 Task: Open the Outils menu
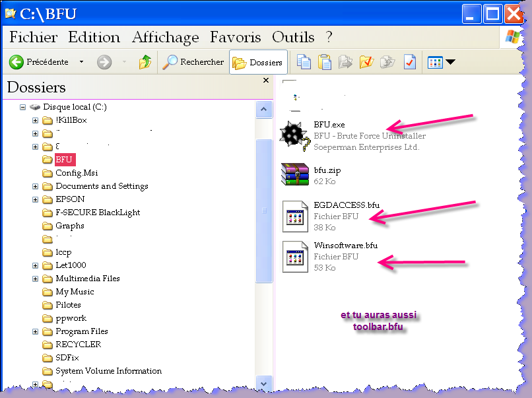293,37
